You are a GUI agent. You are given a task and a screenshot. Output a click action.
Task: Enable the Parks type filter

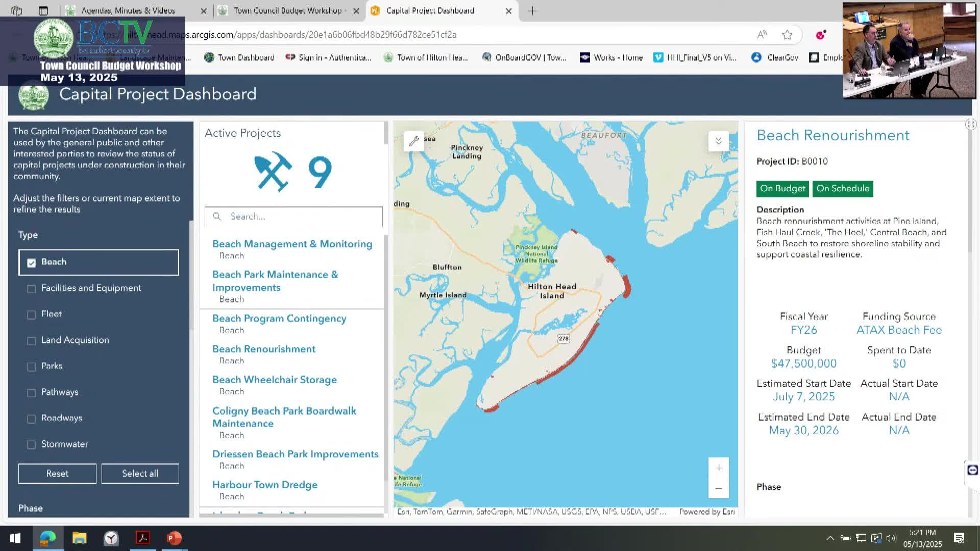tap(32, 366)
